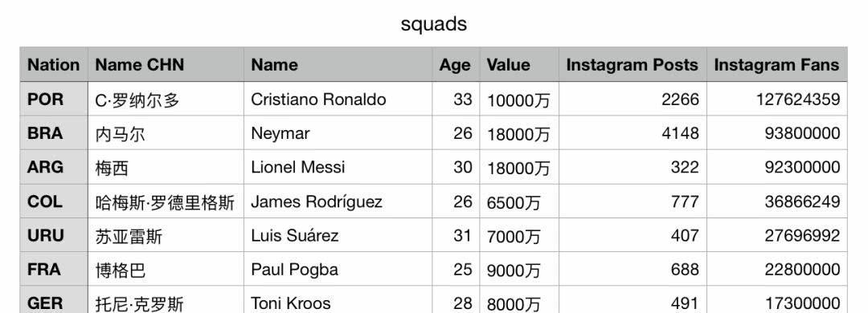Select the Neymar name cell
This screenshot has width=868, height=313.
coord(338,132)
